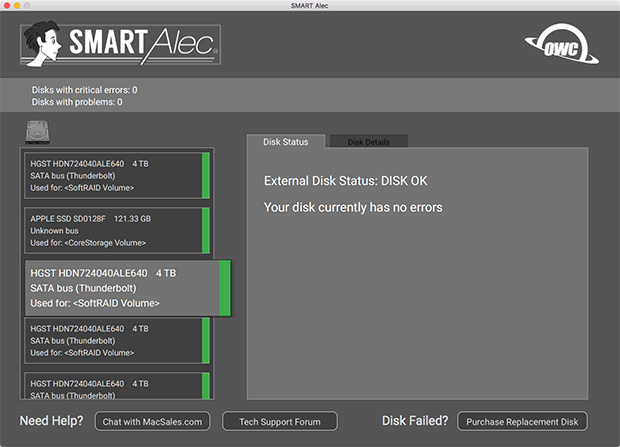Image resolution: width=620 pixels, height=447 pixels.
Task: Click the hard drive icon above disk list
Action: click(x=38, y=132)
